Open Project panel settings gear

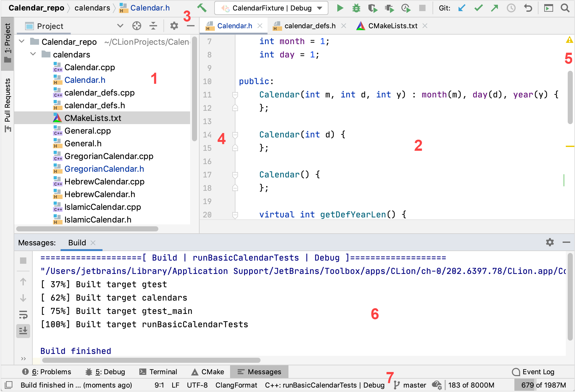[x=174, y=26]
